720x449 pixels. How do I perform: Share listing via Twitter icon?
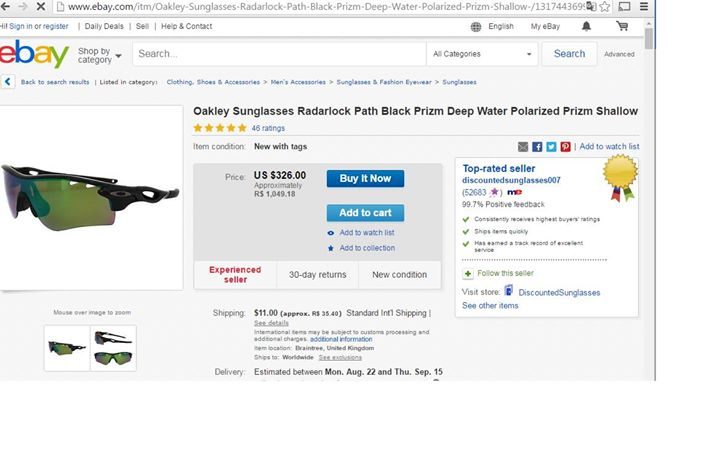[551, 146]
